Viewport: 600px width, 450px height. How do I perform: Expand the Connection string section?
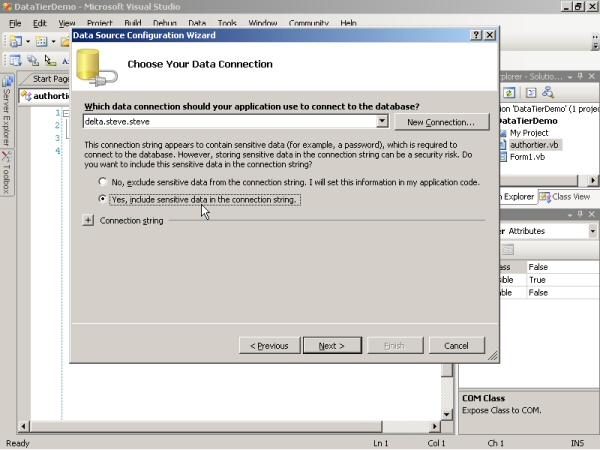(88, 220)
